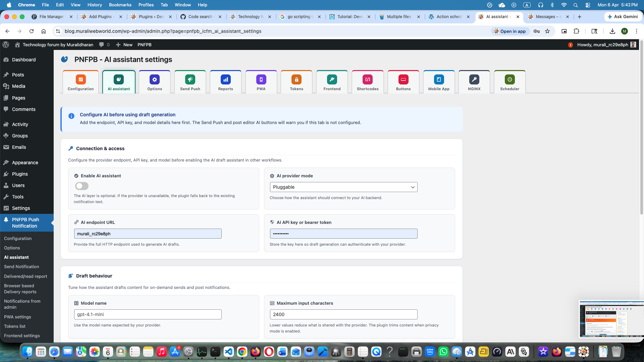The width and height of the screenshot is (644, 362).
Task: Open the NGINX wrench icon tab
Action: tap(474, 80)
